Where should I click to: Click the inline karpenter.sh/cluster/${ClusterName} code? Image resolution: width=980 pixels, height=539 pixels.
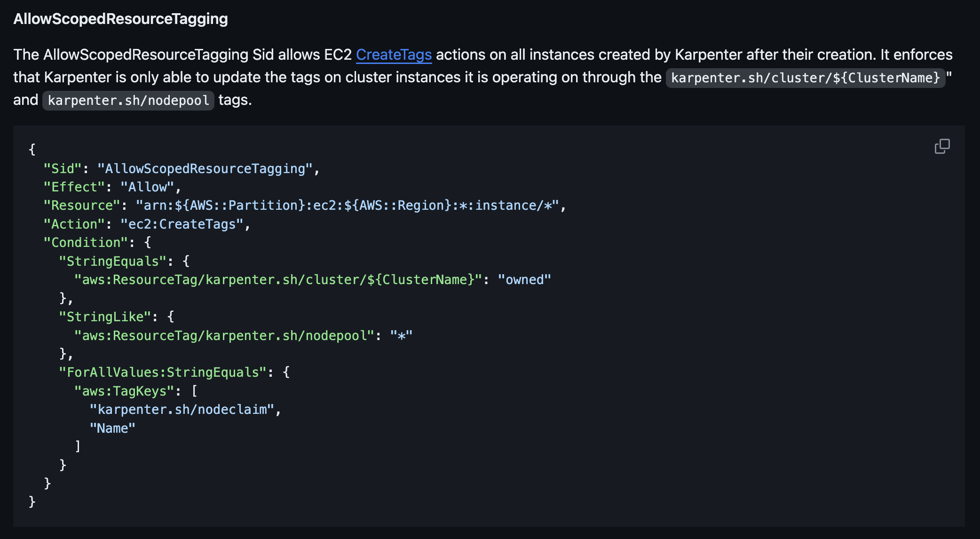coord(805,78)
